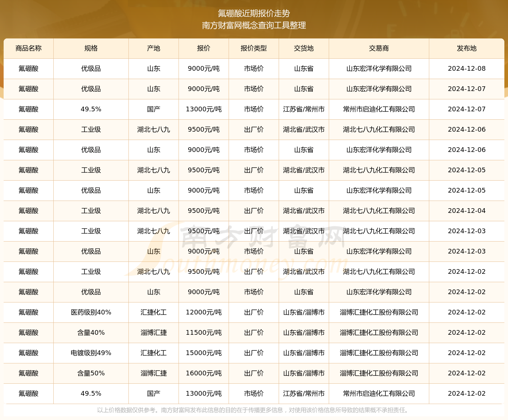Image resolution: width=508 pixels, height=420 pixels.
Task: Select 山东宏洋化学有限公司 in the 2024-12-08 row
Action: point(379,69)
